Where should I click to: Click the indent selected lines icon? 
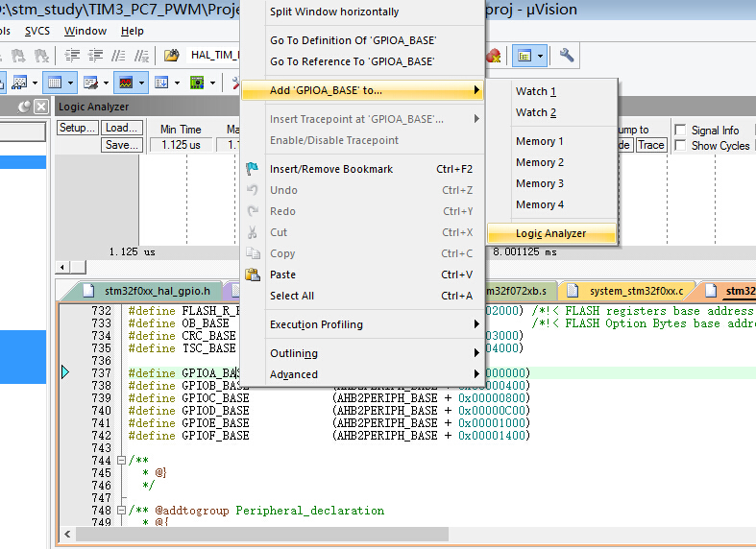[x=72, y=56]
